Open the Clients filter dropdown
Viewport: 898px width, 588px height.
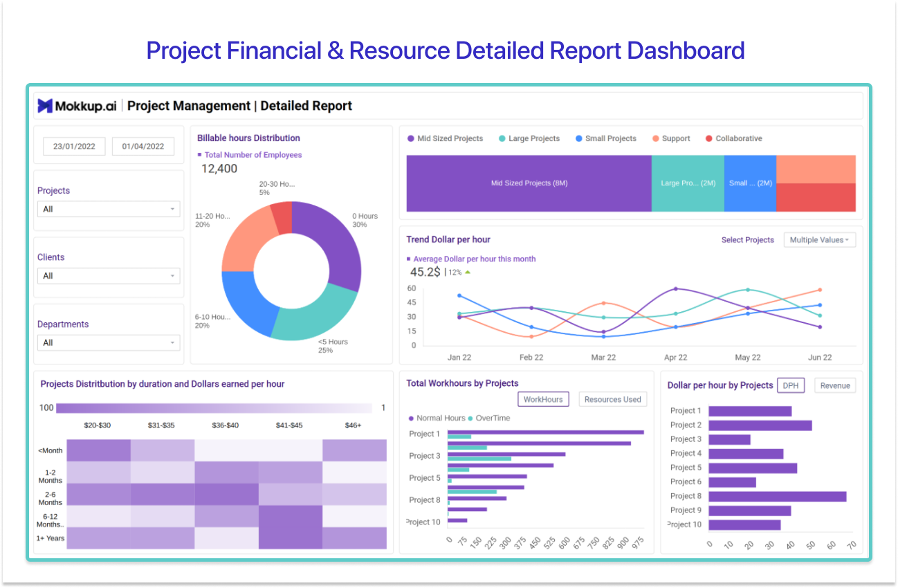click(109, 276)
